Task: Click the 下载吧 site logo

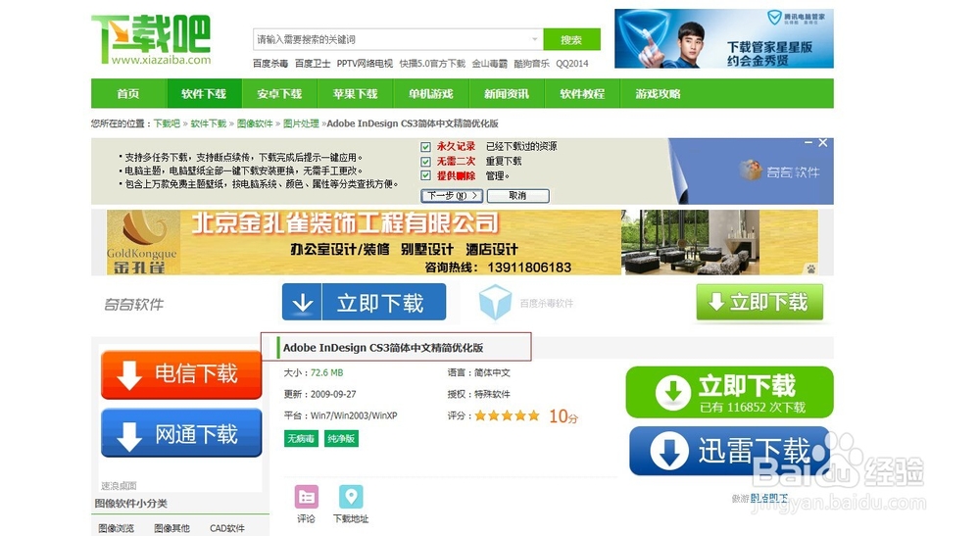Action: point(151,39)
